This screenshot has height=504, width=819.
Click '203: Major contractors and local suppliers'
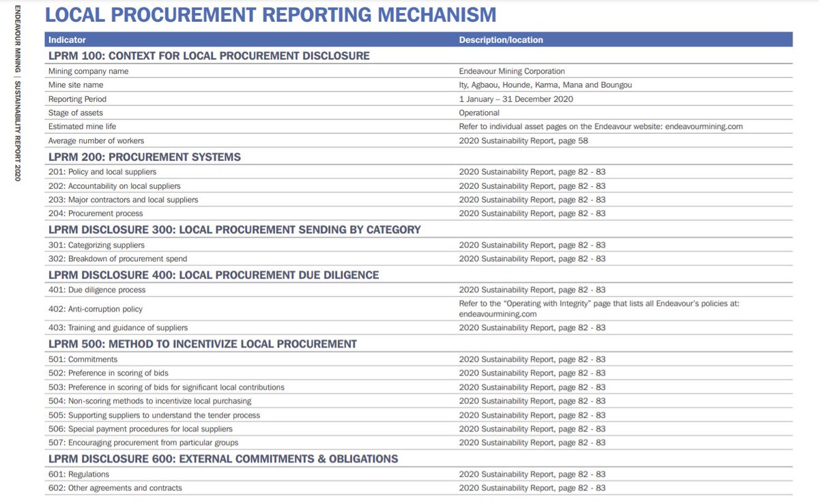pos(124,200)
